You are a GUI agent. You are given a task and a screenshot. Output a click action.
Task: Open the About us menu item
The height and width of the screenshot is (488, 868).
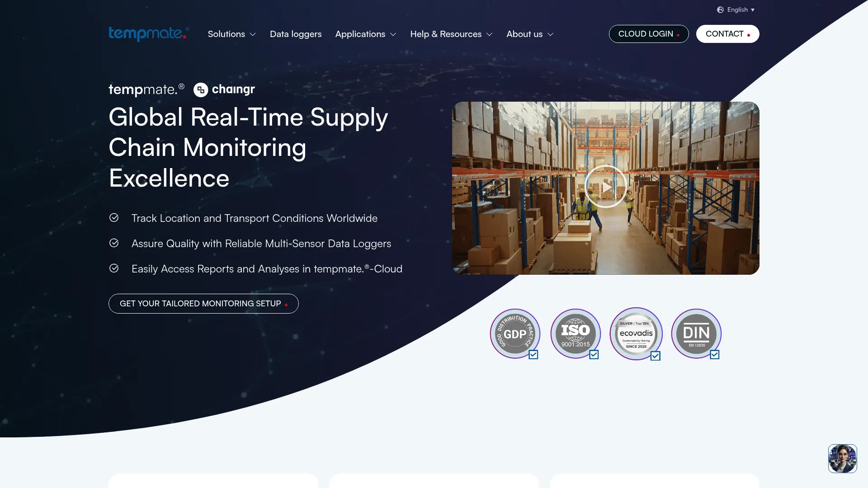(x=524, y=34)
